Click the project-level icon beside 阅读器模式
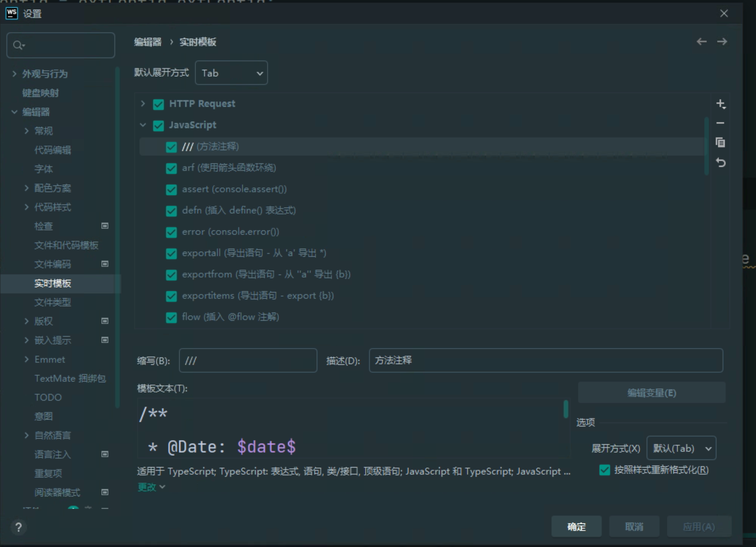756x547 pixels. [105, 492]
